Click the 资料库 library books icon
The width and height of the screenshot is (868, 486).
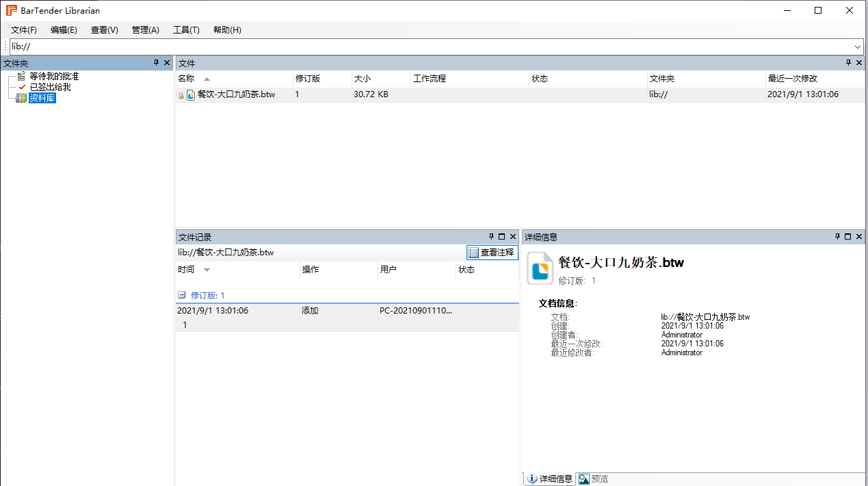21,99
